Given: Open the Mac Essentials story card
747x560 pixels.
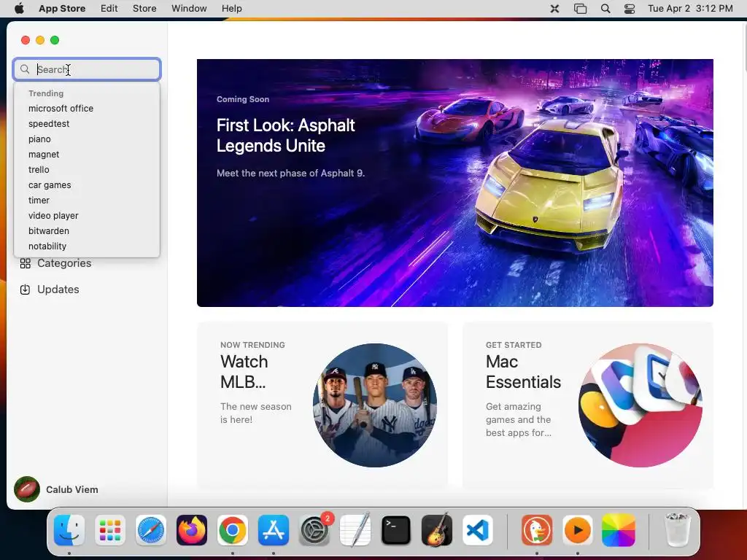Looking at the screenshot, I should coord(588,405).
